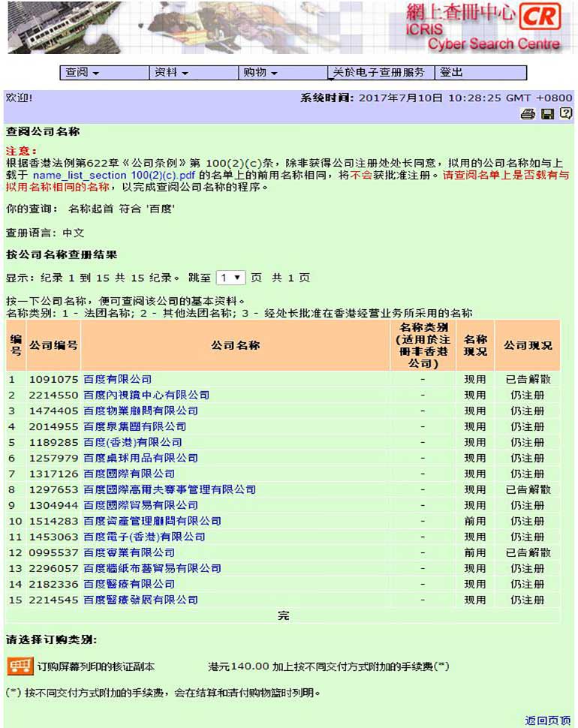Select 百度內視鏡中心有限公司 link
Screen dimensions: 578x728
[146, 395]
